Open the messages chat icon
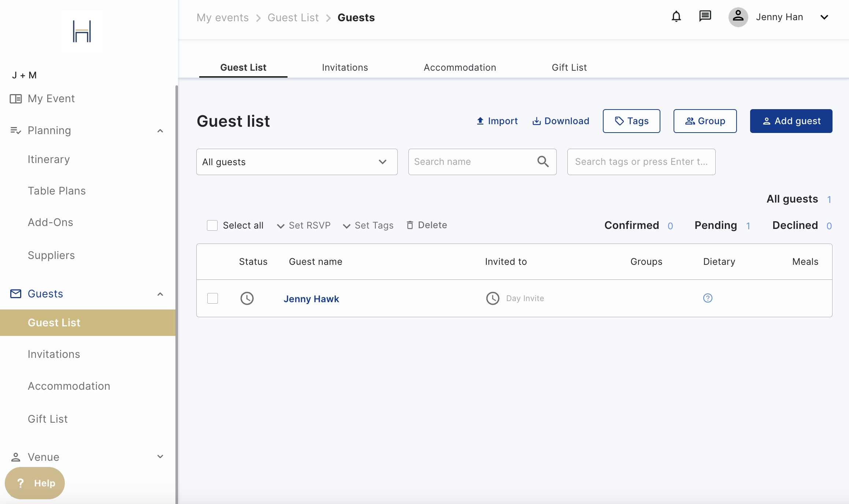849x504 pixels. pyautogui.click(x=705, y=16)
